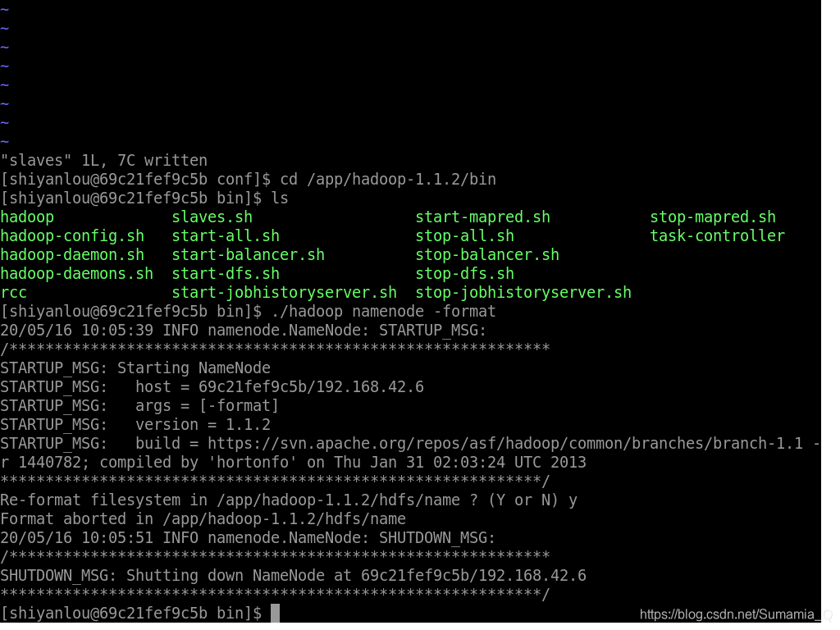Select stop-jobhistoryserver.sh in the listing

pos(523,293)
